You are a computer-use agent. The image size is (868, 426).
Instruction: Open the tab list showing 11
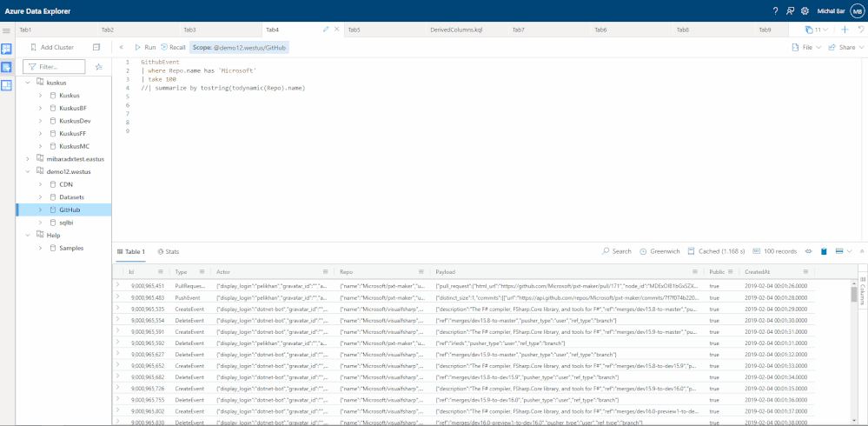coord(817,30)
